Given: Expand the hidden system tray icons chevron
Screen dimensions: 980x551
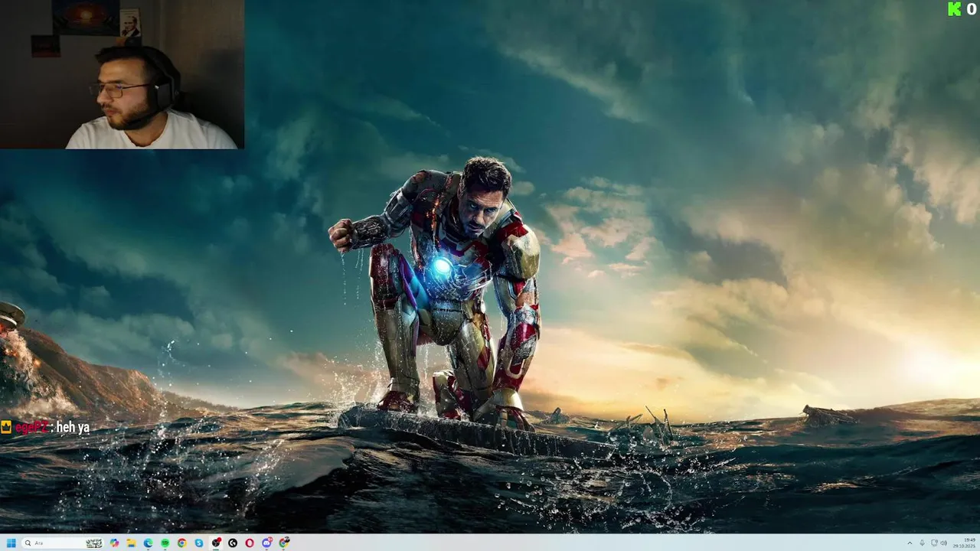Looking at the screenshot, I should tap(910, 543).
